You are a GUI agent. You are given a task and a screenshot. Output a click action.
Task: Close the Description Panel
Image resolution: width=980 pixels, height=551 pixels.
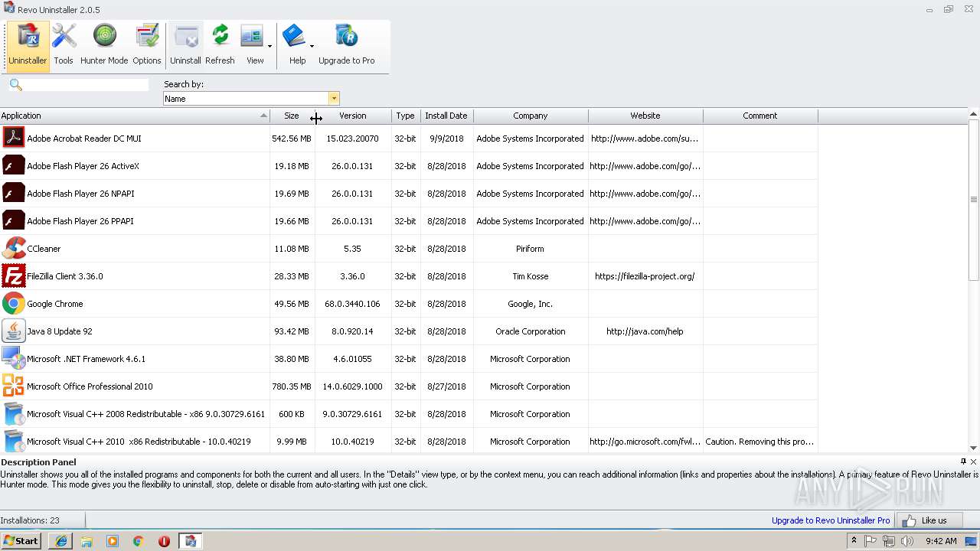[x=974, y=461]
